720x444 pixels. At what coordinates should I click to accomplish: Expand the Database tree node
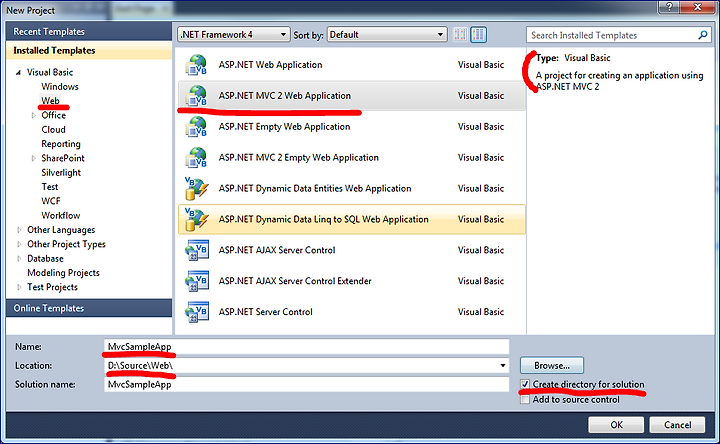click(x=19, y=259)
